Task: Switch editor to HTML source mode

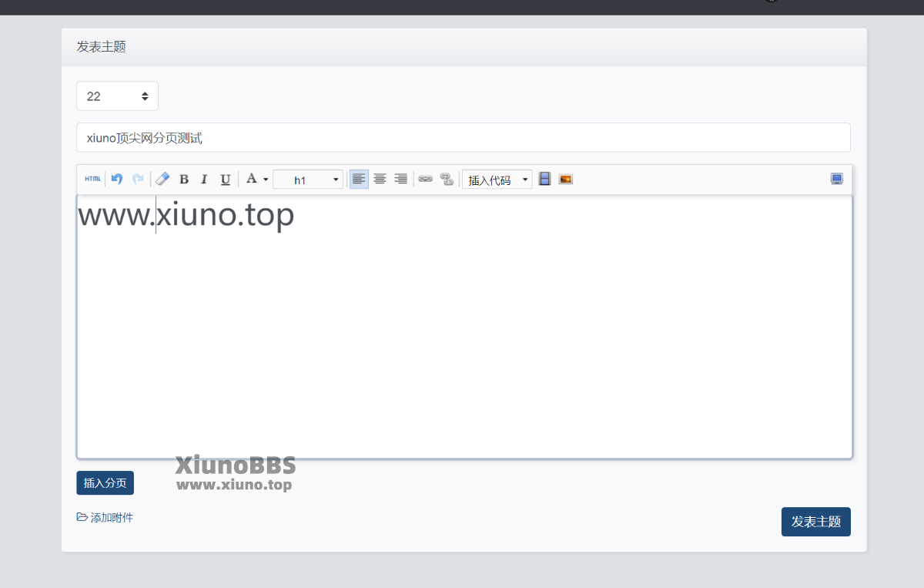Action: coord(92,180)
